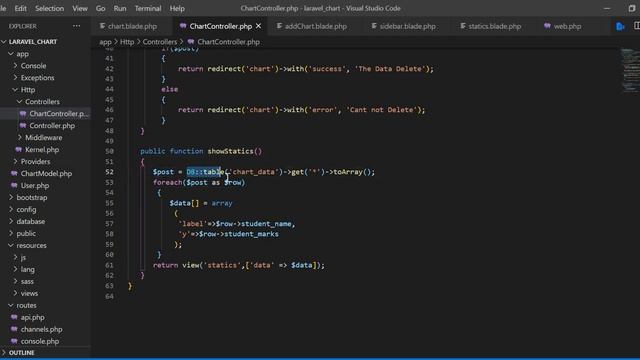Open ChartModel.php file
Image resolution: width=640 pixels, height=360 pixels.
point(46,173)
